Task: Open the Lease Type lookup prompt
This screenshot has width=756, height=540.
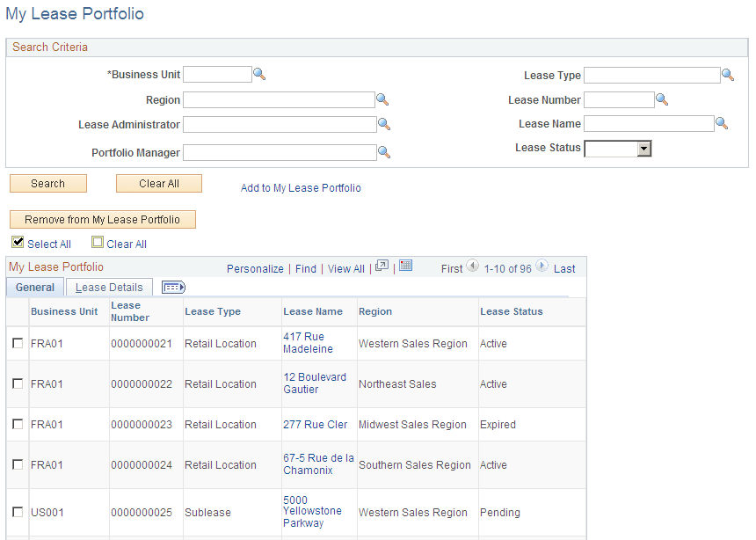Action: click(728, 75)
